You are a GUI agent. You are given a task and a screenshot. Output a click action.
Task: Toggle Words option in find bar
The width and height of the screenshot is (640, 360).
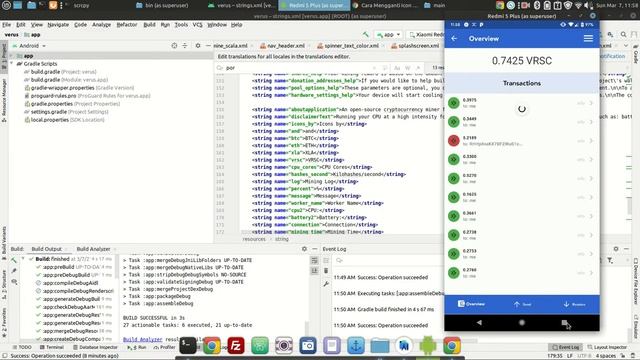407,68
